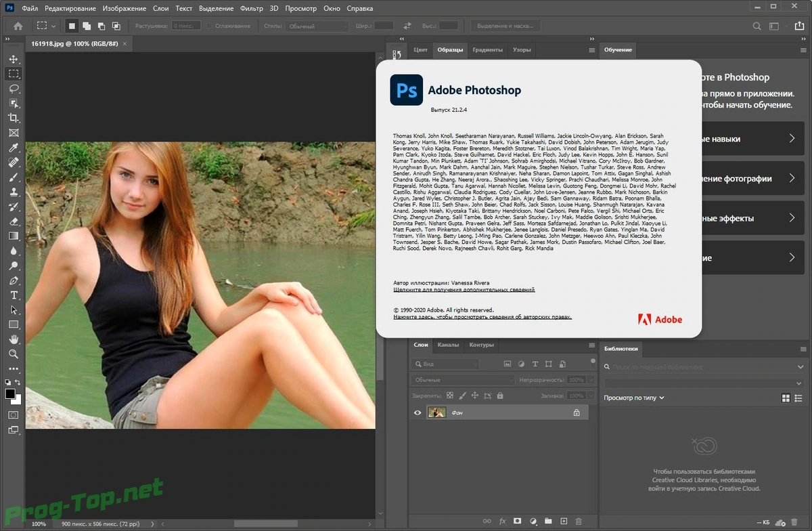Click Выделение и маска button
812x531 pixels.
click(507, 26)
